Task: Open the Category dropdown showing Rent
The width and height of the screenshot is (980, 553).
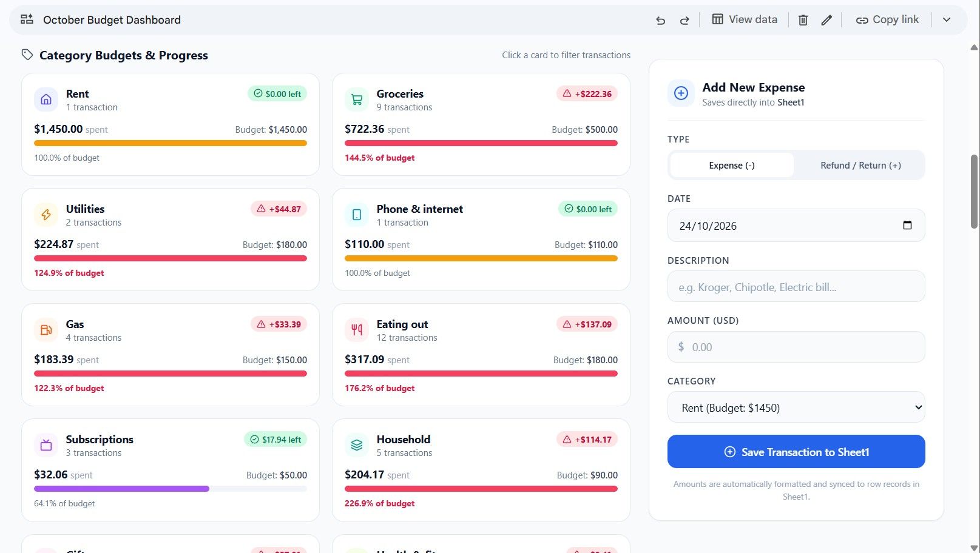Action: [796, 407]
